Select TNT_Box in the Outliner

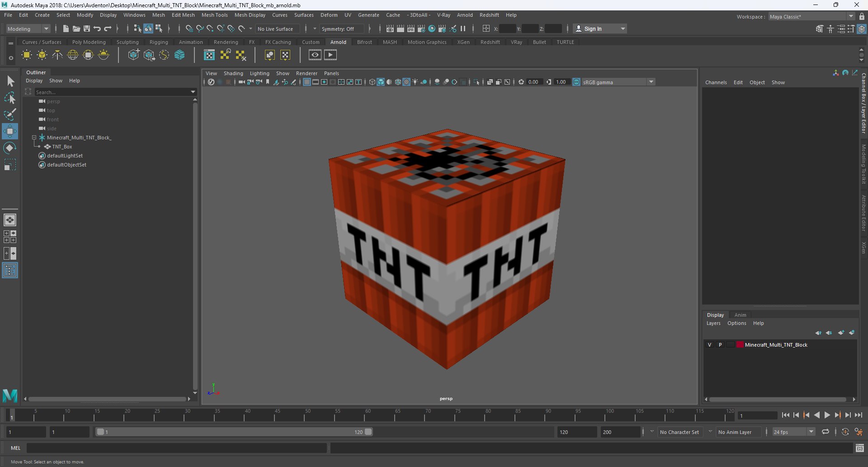[62, 147]
